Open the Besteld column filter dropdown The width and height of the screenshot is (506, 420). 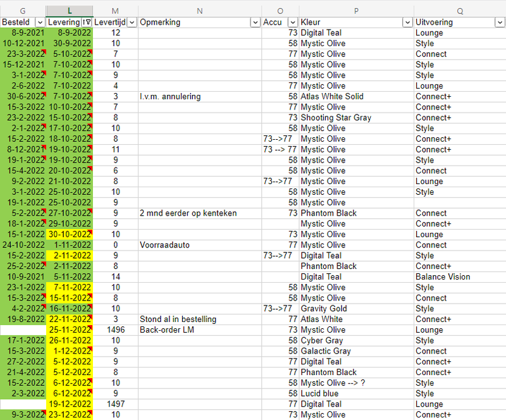tap(40, 22)
